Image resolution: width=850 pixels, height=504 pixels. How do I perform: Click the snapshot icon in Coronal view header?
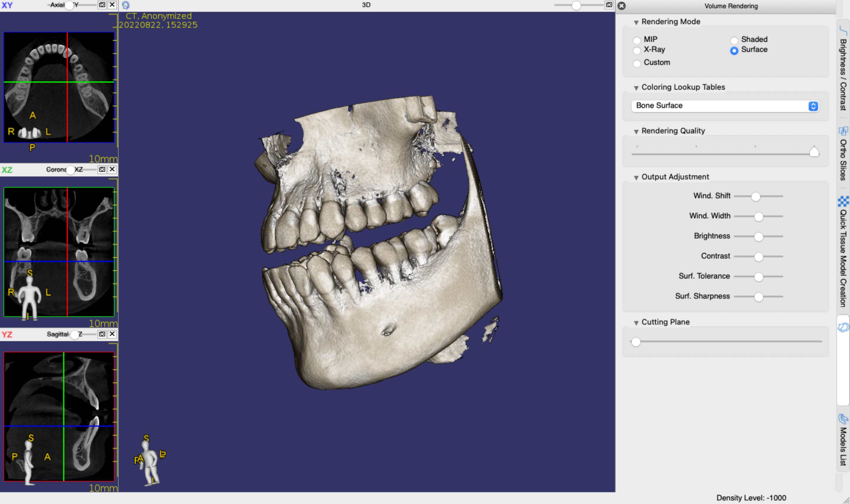(102, 169)
